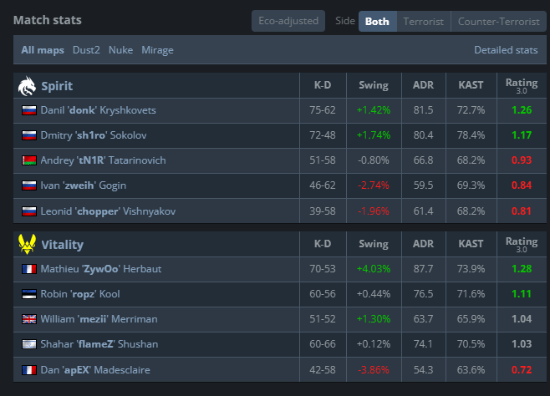Open Ivan 'zweih' Gogin player profile
This screenshot has height=396, width=550.
click(83, 186)
